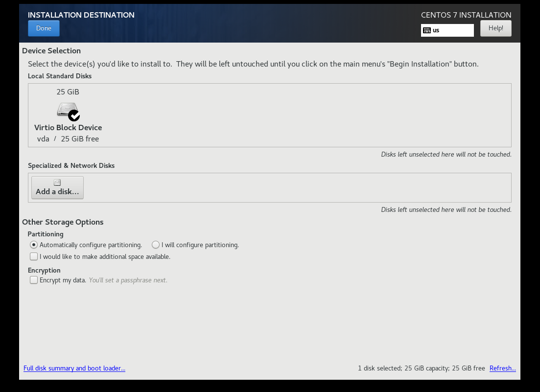Image resolution: width=540 pixels, height=392 pixels.
Task: Open the Help! button
Action: coord(495,28)
